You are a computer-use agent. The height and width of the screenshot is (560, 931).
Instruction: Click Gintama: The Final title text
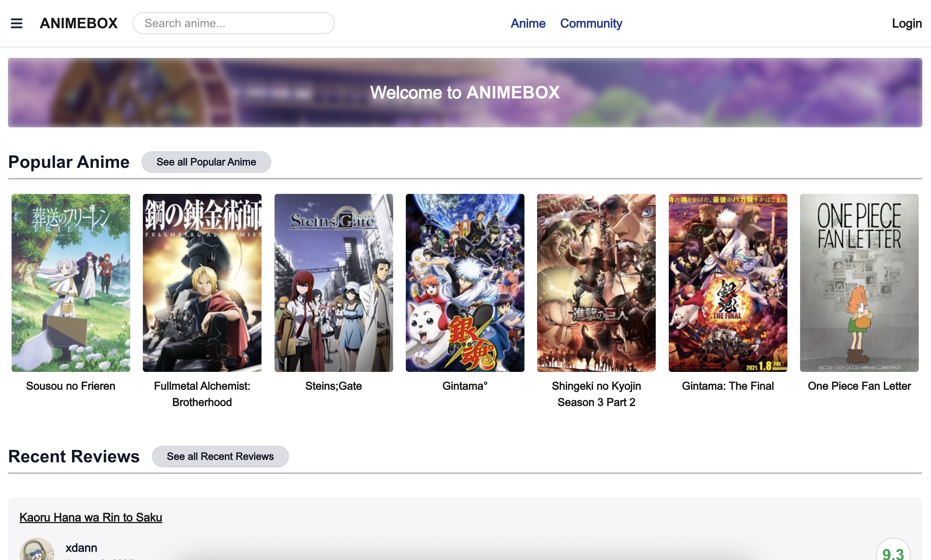point(728,386)
